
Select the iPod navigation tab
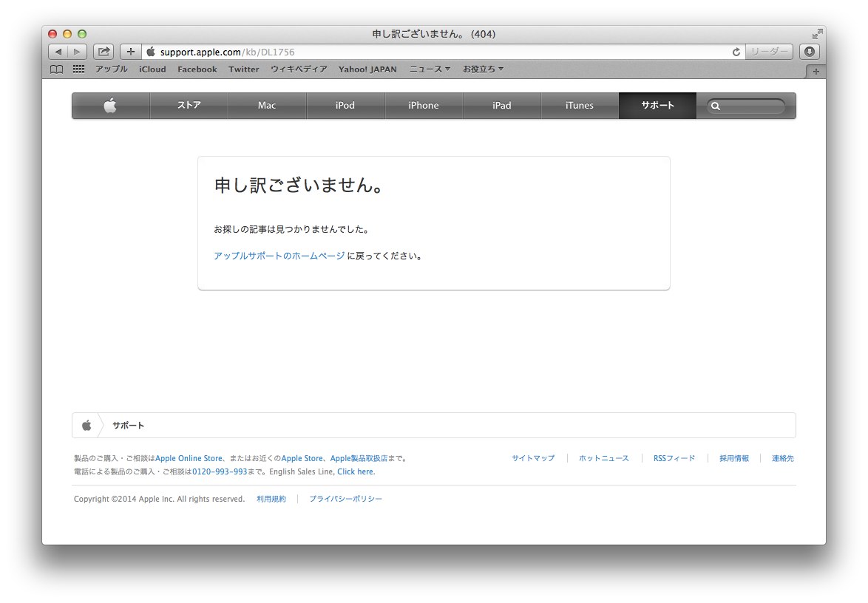point(345,105)
